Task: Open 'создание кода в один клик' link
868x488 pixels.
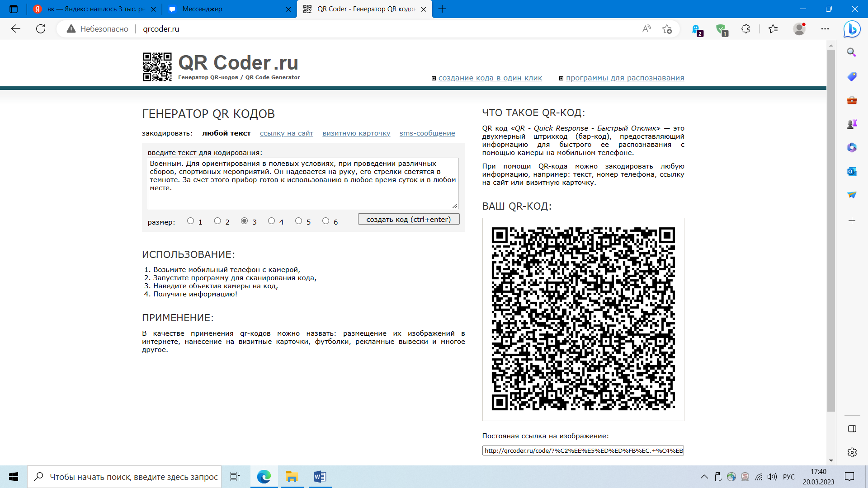Action: tap(490, 78)
